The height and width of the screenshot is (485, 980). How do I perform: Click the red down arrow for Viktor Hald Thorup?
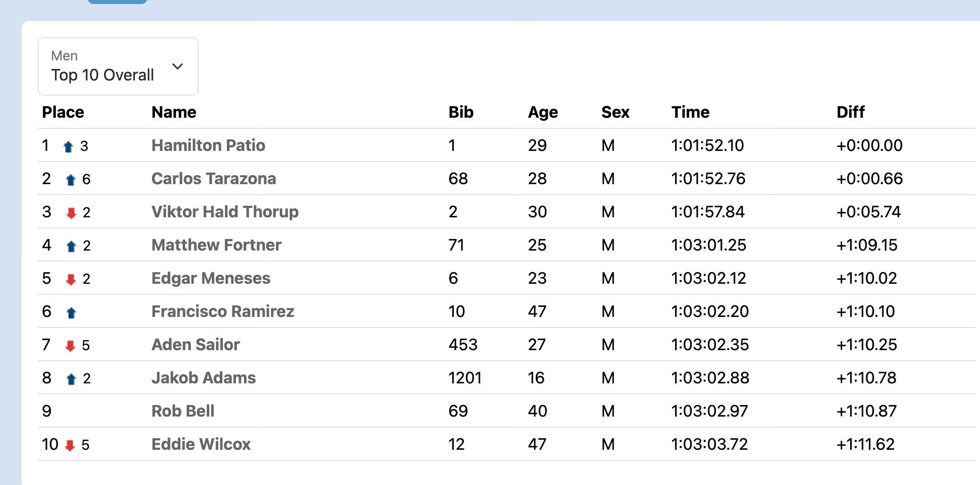tap(71, 213)
